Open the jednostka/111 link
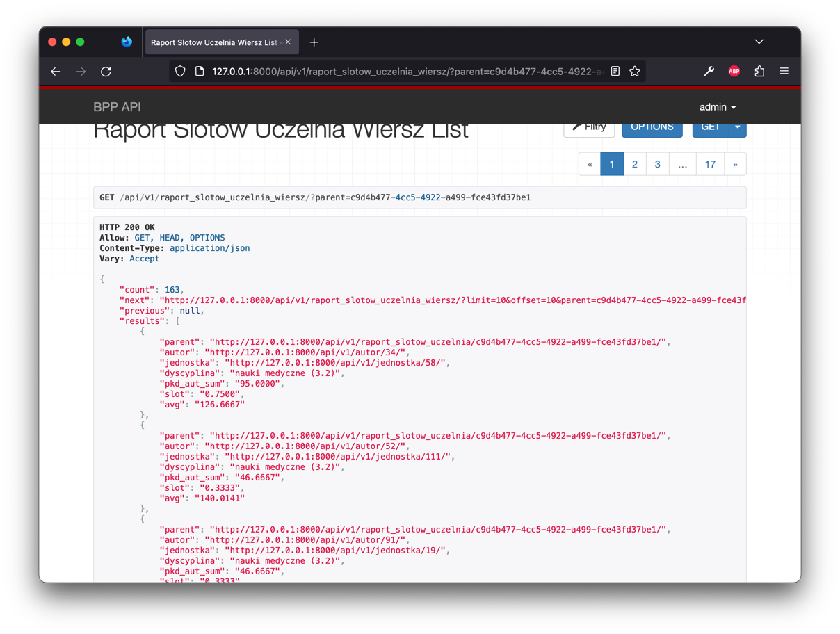840x634 pixels. pyautogui.click(x=339, y=457)
